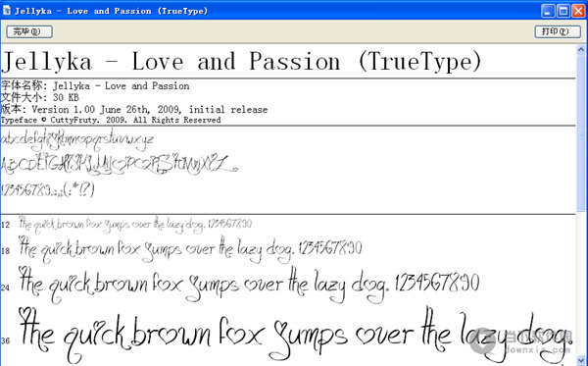Viewport: 588px width, 366px height.
Task: Click the 文件大小: 30 KB line
Action: click(x=40, y=97)
